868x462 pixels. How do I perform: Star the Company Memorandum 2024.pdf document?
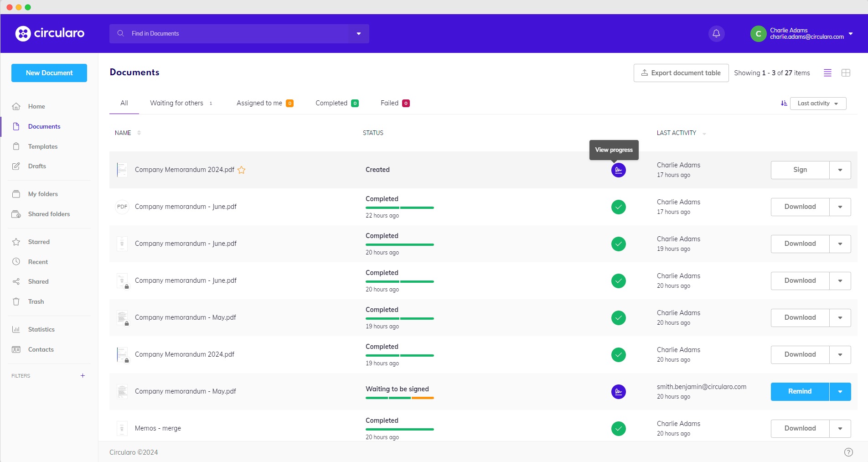[242, 170]
